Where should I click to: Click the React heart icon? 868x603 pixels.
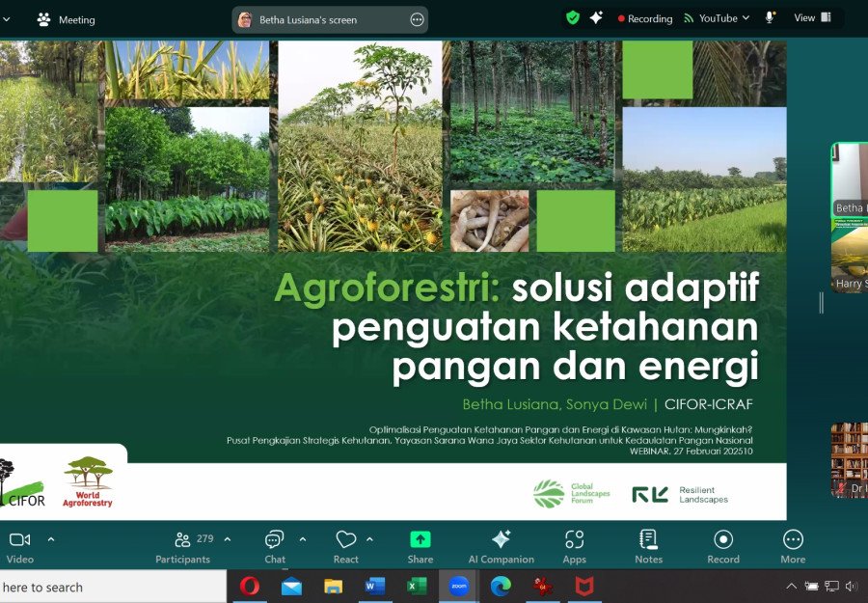346,546
